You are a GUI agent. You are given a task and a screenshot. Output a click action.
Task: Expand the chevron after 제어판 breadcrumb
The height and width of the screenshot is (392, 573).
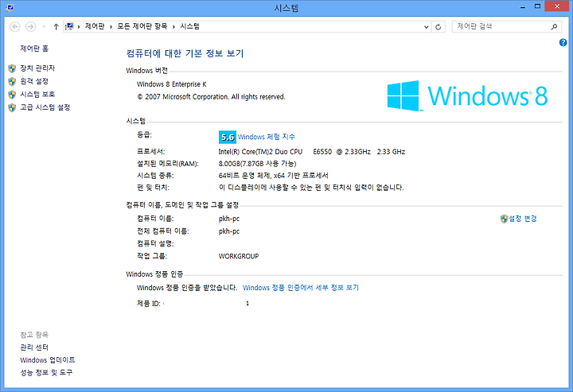coord(111,27)
